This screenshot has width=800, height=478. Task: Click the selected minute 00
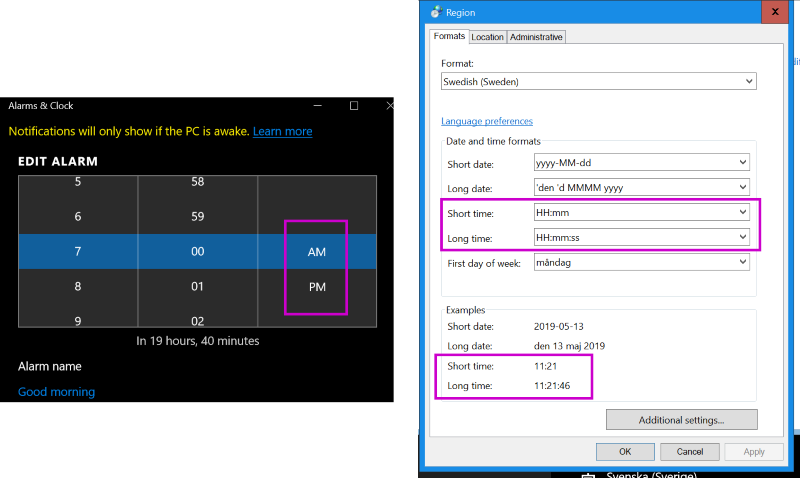(197, 251)
